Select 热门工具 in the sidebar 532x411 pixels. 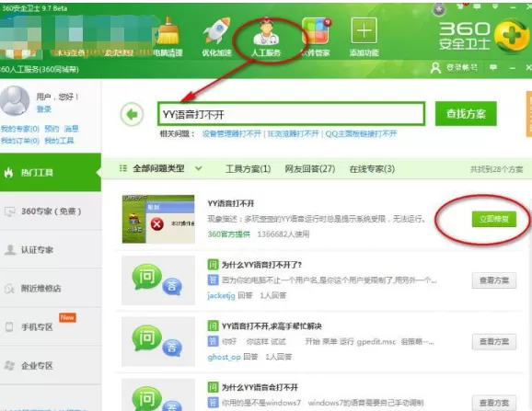51,173
